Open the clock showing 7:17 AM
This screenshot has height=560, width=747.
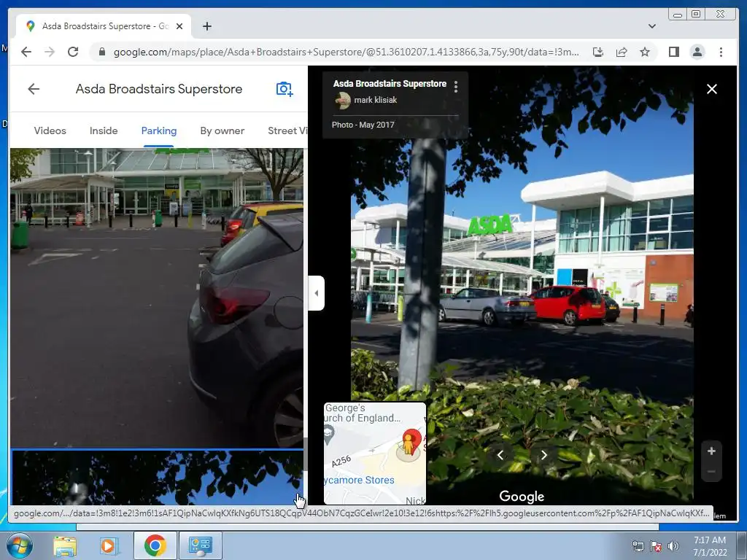(710, 546)
